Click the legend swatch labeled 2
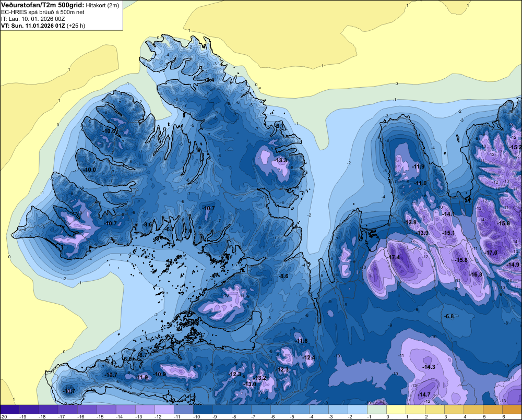The height and width of the screenshot is (420, 522). click(x=435, y=410)
